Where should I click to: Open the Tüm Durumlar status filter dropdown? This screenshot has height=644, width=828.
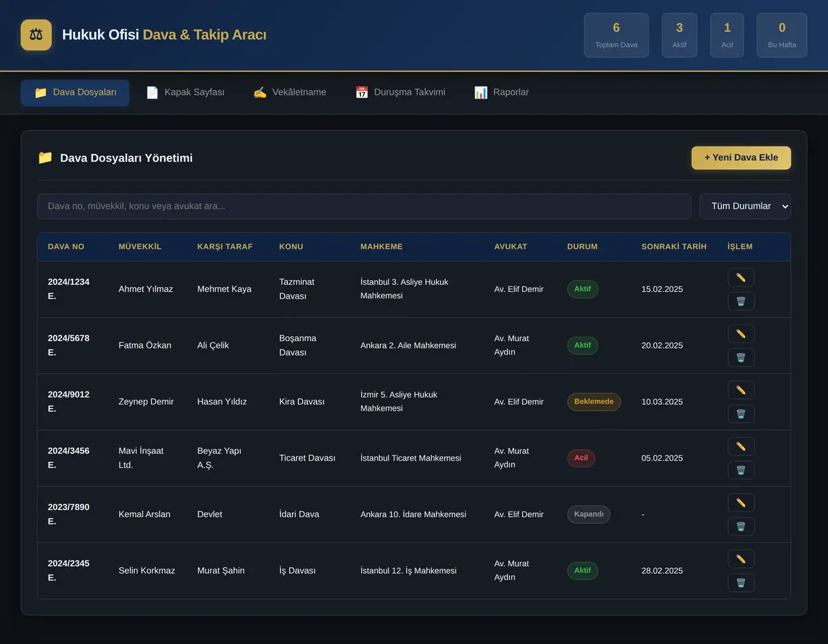point(745,206)
